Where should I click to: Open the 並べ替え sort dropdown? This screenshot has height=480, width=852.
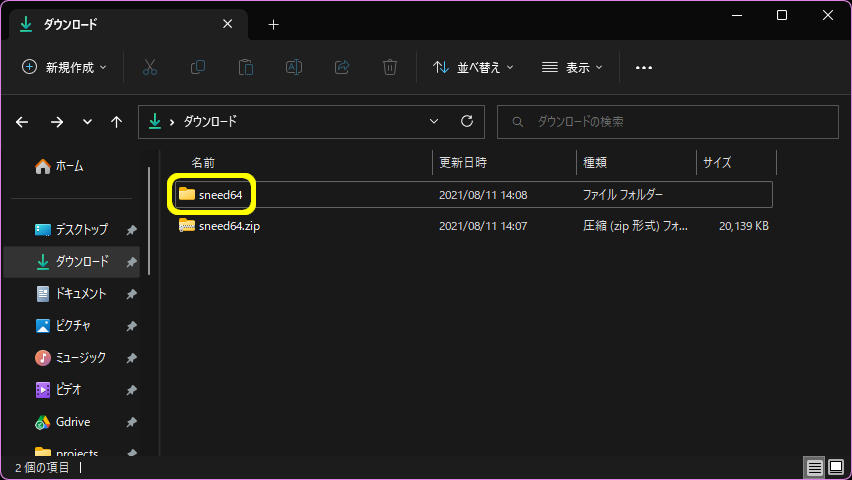point(473,67)
